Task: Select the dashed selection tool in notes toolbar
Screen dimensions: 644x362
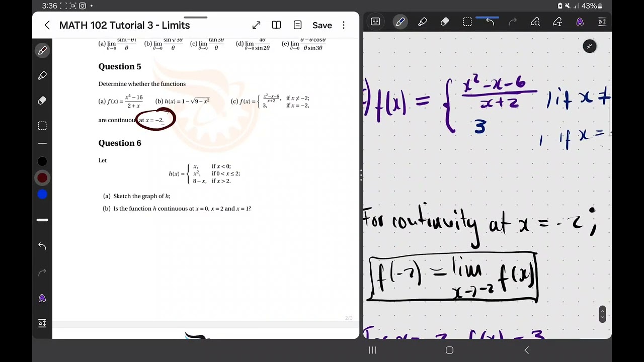Action: click(x=467, y=22)
